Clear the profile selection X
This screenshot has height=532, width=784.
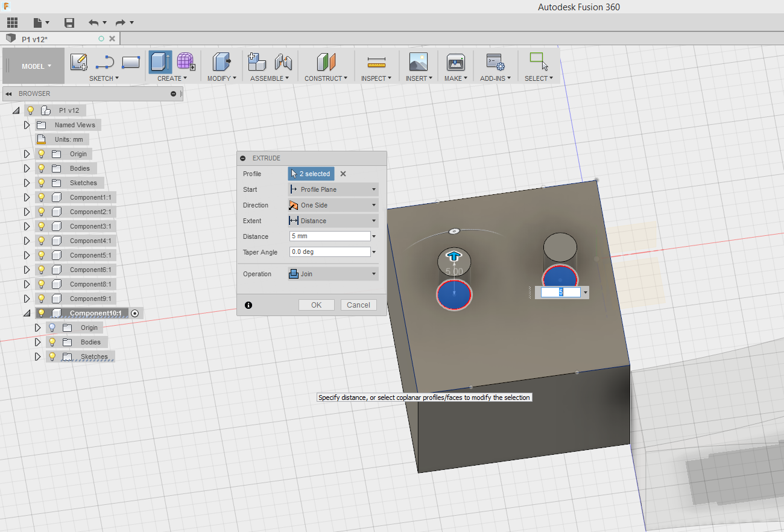(x=343, y=174)
